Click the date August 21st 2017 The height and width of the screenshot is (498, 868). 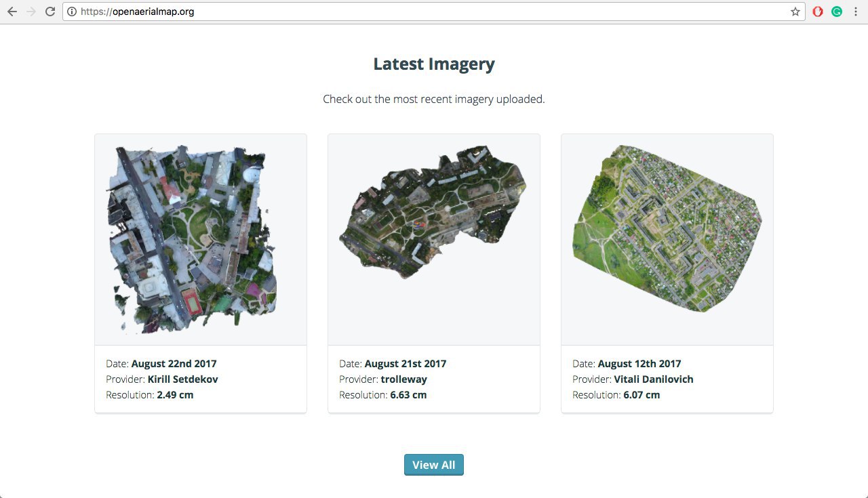[406, 364]
